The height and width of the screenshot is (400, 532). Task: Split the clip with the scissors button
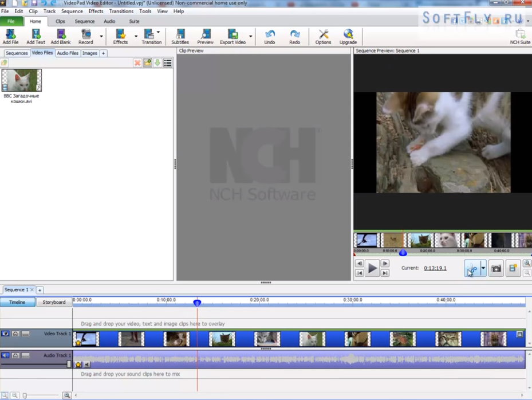click(x=472, y=269)
